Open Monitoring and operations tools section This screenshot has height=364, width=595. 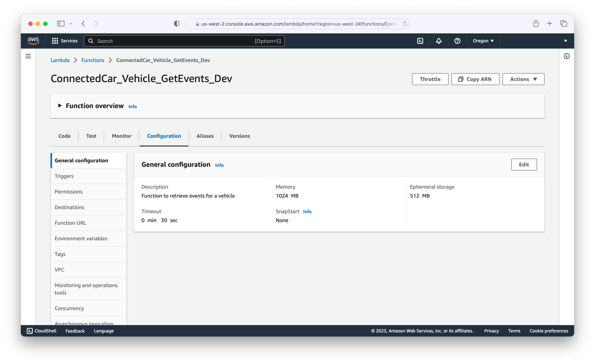pyautogui.click(x=89, y=289)
